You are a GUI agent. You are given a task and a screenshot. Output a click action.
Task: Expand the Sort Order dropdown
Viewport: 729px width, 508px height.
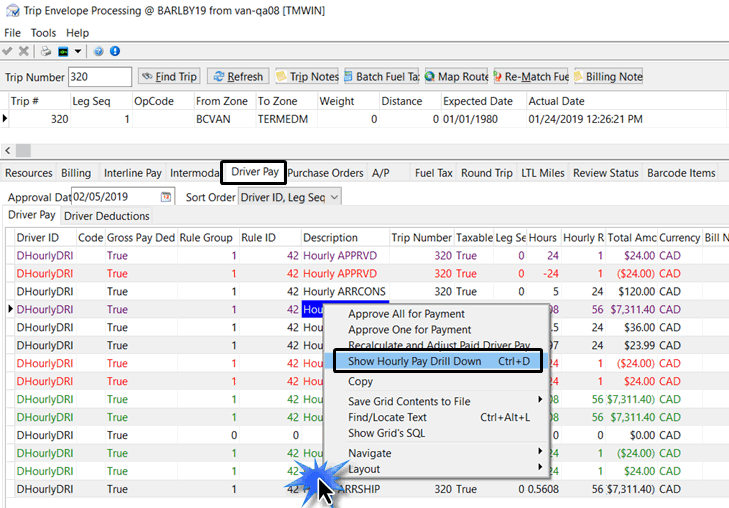click(334, 197)
